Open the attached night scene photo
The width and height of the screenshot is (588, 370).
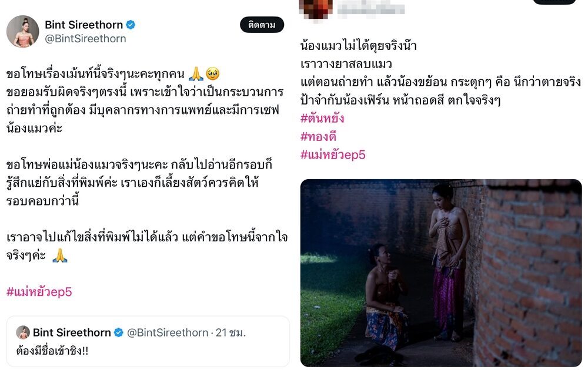pos(441,273)
